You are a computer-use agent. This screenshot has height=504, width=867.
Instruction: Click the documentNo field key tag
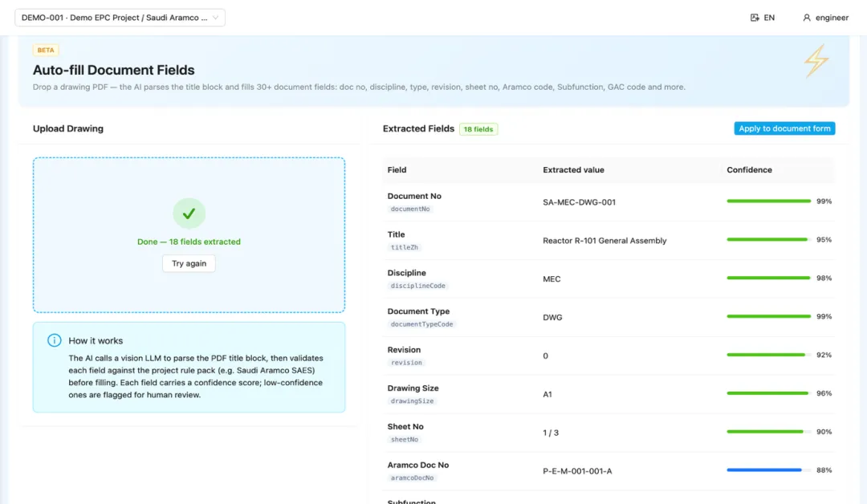click(409, 209)
